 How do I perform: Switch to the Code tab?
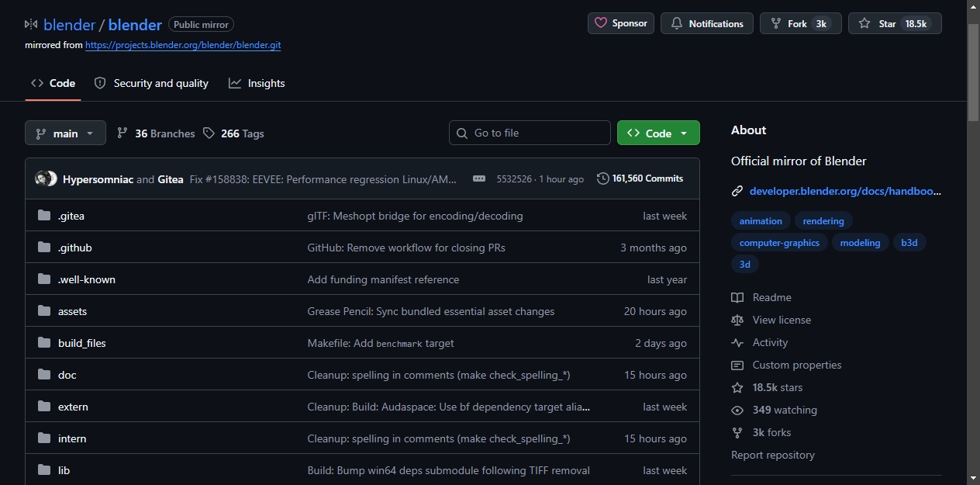[53, 83]
